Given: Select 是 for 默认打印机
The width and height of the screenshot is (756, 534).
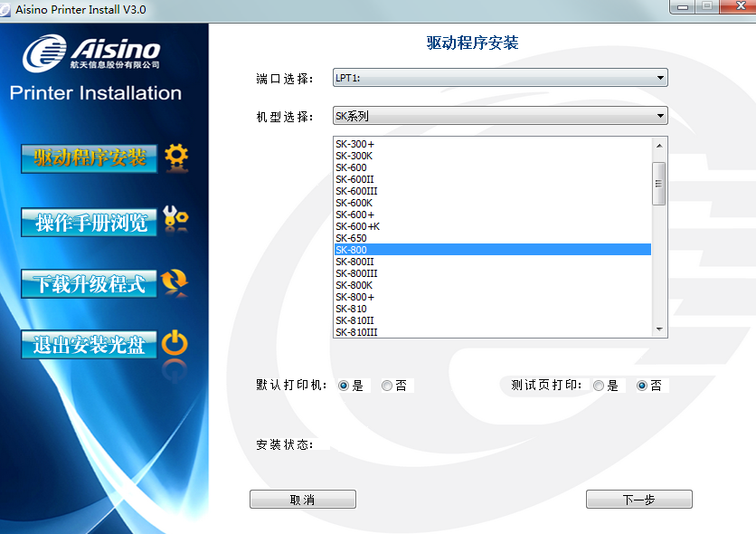Looking at the screenshot, I should [x=345, y=385].
